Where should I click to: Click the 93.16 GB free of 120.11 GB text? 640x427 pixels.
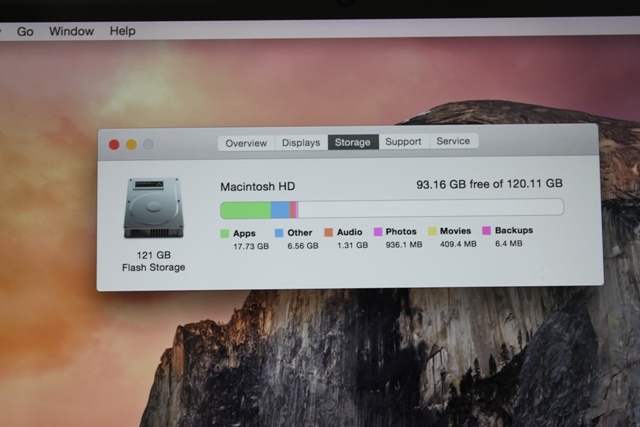click(x=489, y=184)
